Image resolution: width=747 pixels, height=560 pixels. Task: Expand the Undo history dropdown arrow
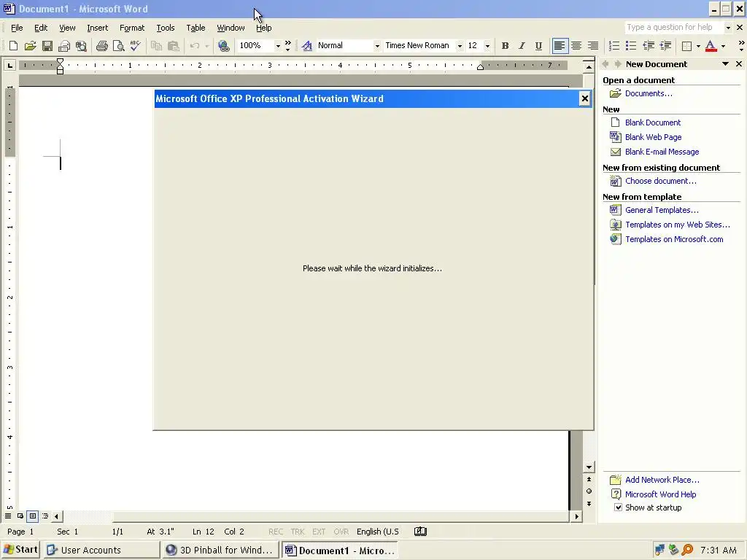tap(206, 46)
